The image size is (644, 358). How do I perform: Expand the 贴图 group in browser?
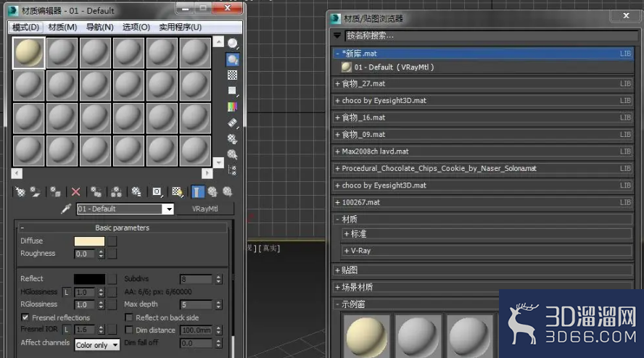(338, 270)
